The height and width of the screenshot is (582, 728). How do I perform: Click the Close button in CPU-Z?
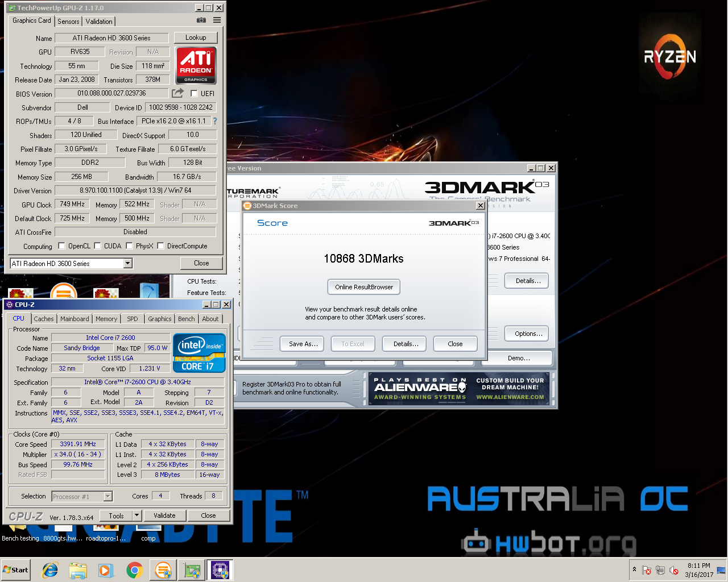(208, 516)
